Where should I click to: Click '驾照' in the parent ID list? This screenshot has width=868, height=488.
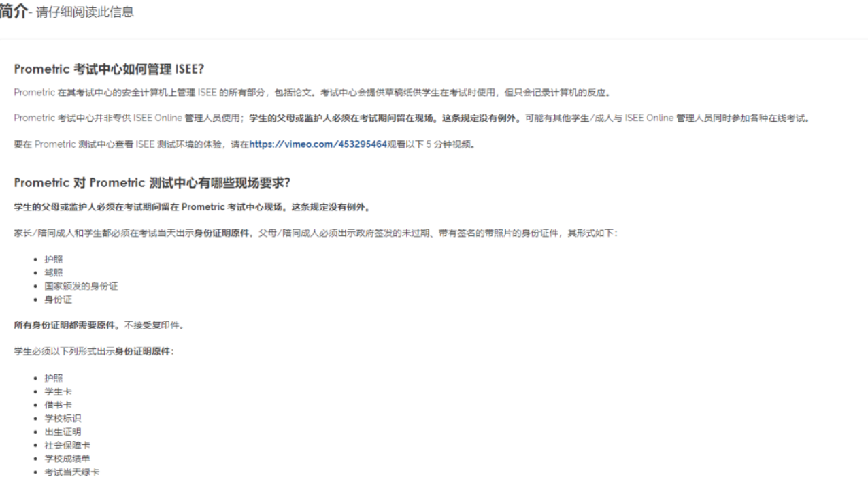[54, 273]
